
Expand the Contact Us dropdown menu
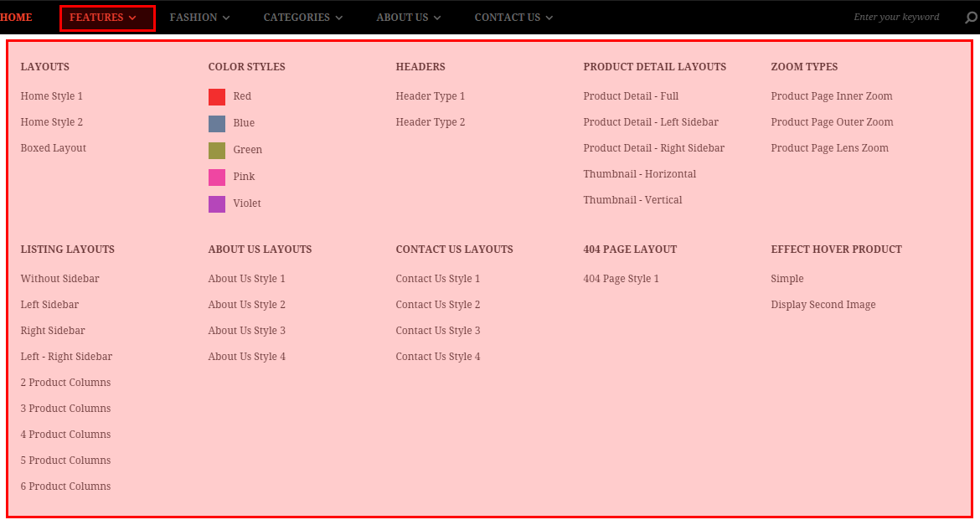pyautogui.click(x=513, y=18)
